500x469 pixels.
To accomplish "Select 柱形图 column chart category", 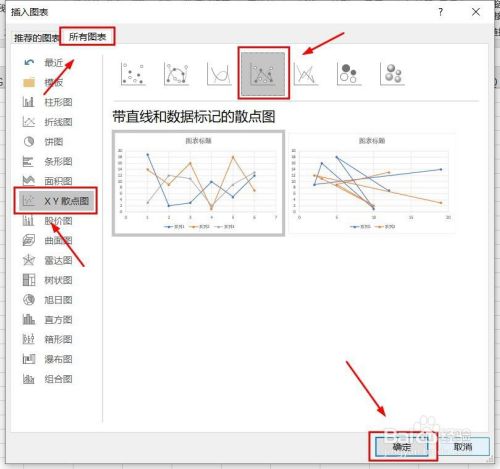I will point(47,102).
